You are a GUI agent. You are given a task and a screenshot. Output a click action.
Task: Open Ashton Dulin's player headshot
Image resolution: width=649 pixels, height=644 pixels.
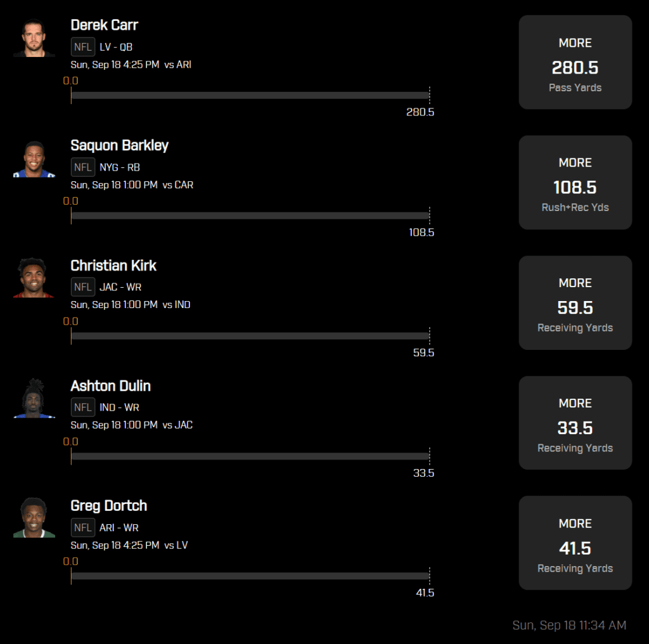point(34,399)
